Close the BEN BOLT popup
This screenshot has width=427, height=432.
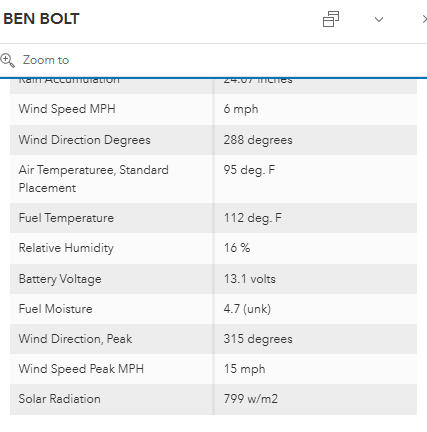coord(425,19)
